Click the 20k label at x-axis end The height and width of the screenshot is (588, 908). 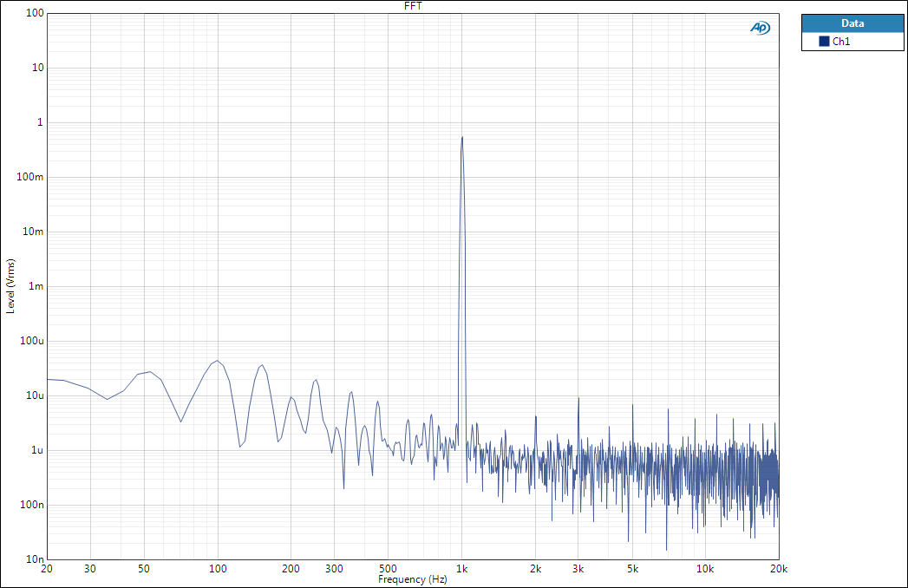[779, 569]
